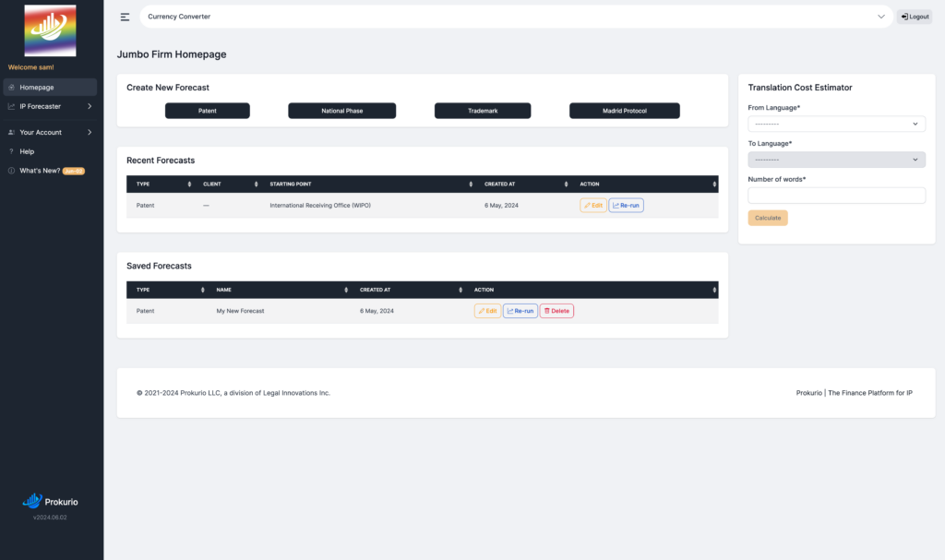Click the Prokurio logo above version number

point(50,501)
